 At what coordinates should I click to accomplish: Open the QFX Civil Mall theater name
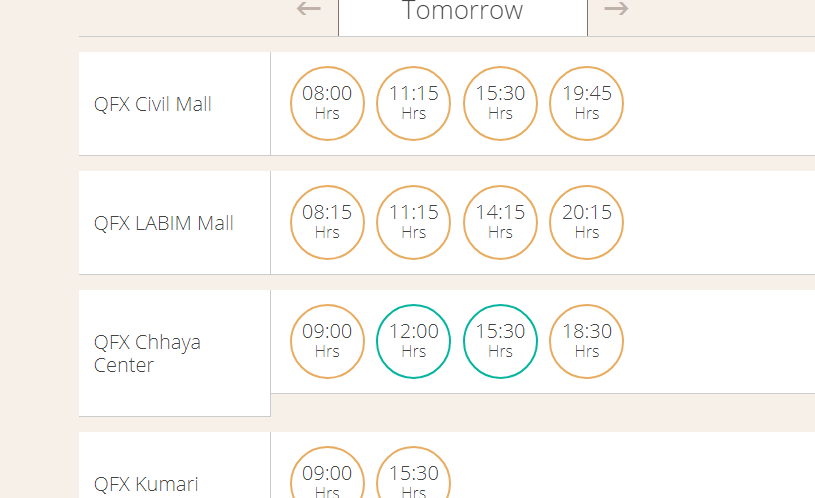click(153, 104)
